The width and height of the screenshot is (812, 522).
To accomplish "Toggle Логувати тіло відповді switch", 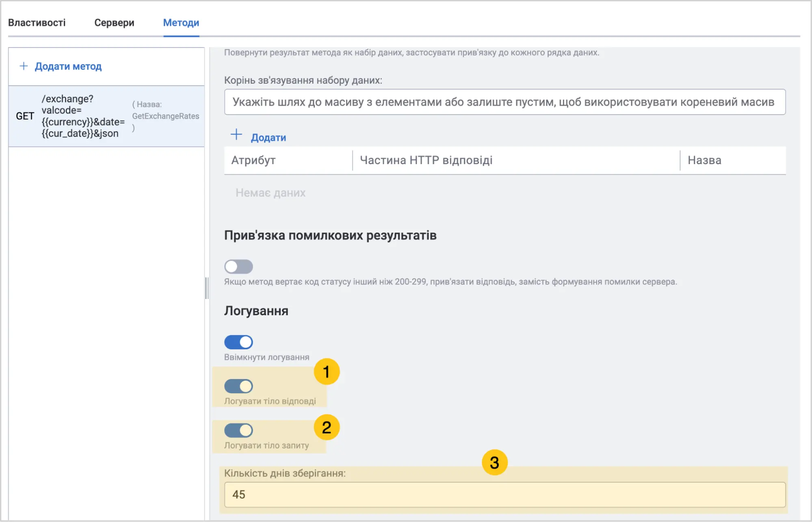I will [x=238, y=386].
